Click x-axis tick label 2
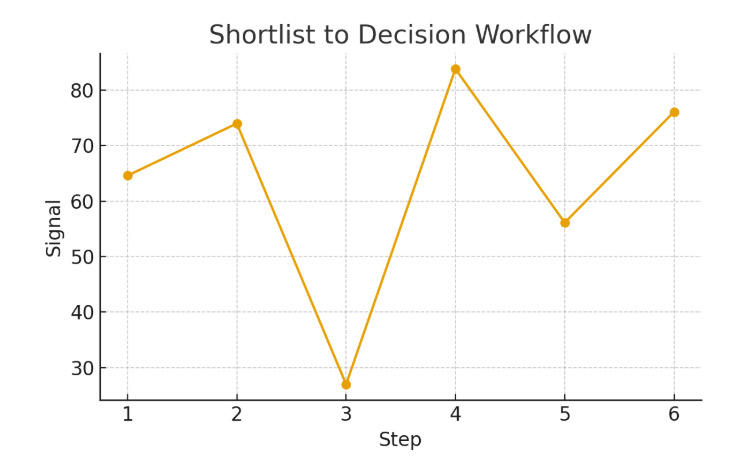This screenshot has width=749, height=462. point(237,415)
